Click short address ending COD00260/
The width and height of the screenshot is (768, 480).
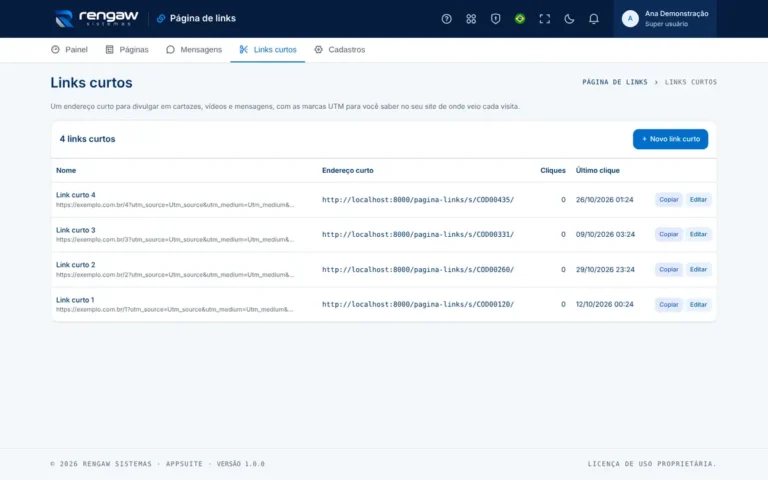point(418,269)
